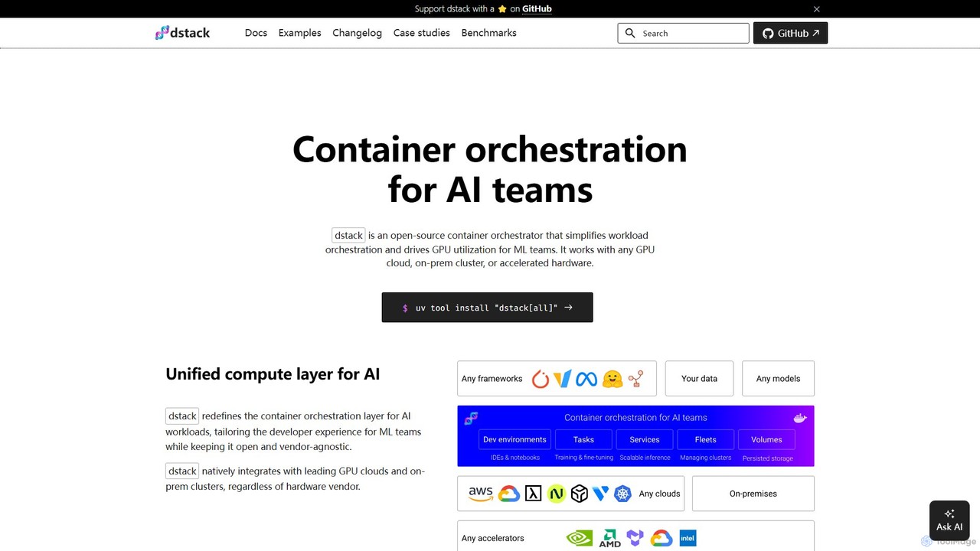Click the PyTorch logo
980x551 pixels.
[x=541, y=379]
